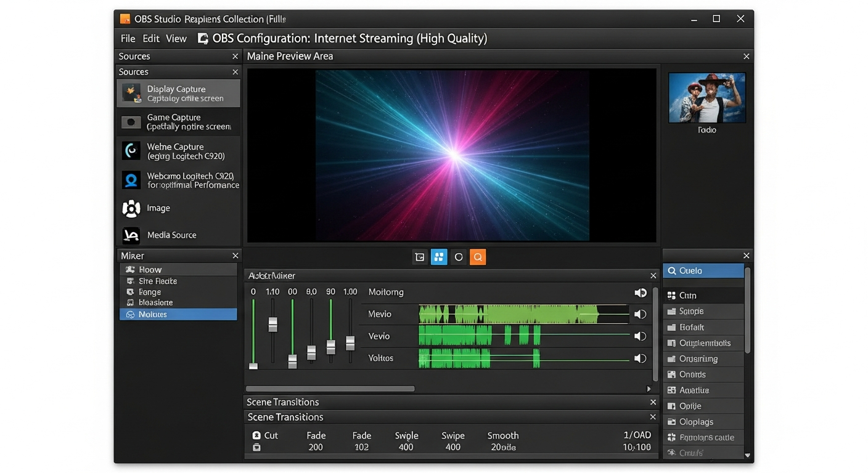868x473 pixels.
Task: Select the Image source icon
Action: point(131,209)
